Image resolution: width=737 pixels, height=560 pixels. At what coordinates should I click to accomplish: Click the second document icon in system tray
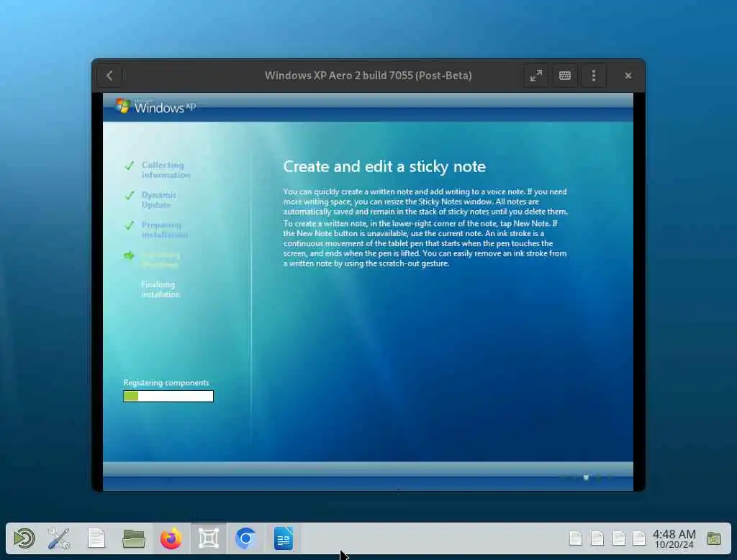597,538
